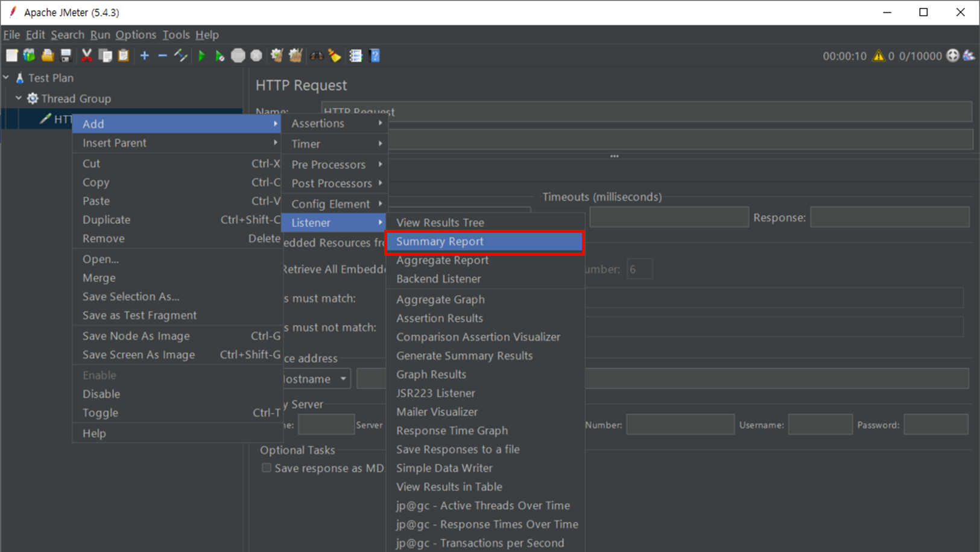Select Duplicate in the context menu
Image resolution: width=980 pixels, height=552 pixels.
178,220
